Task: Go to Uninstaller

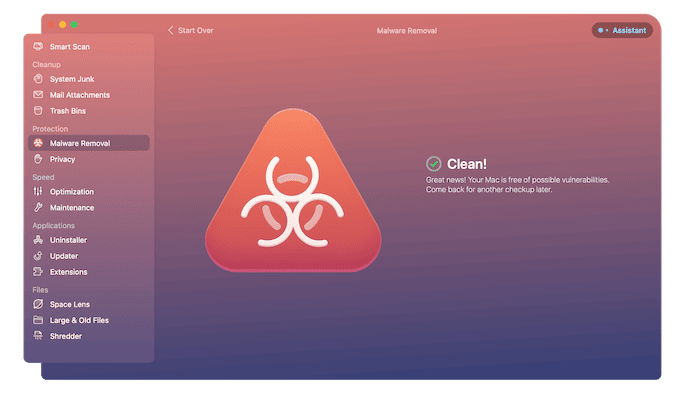Action: tap(89, 239)
